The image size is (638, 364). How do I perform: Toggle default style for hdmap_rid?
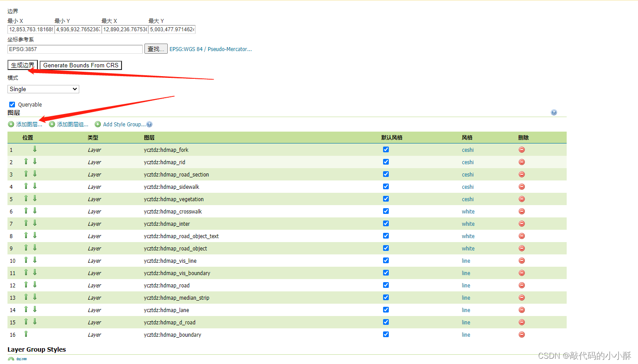(386, 162)
